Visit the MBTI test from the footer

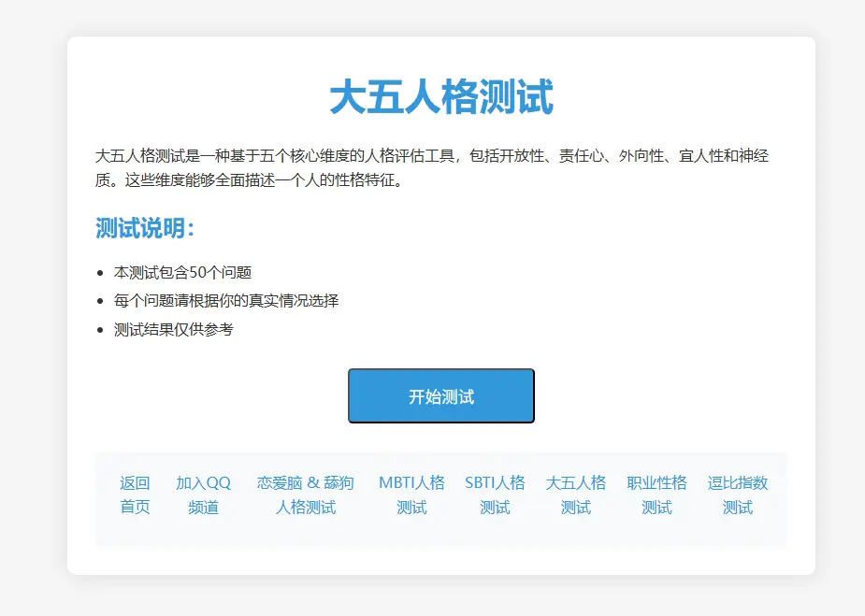[411, 494]
